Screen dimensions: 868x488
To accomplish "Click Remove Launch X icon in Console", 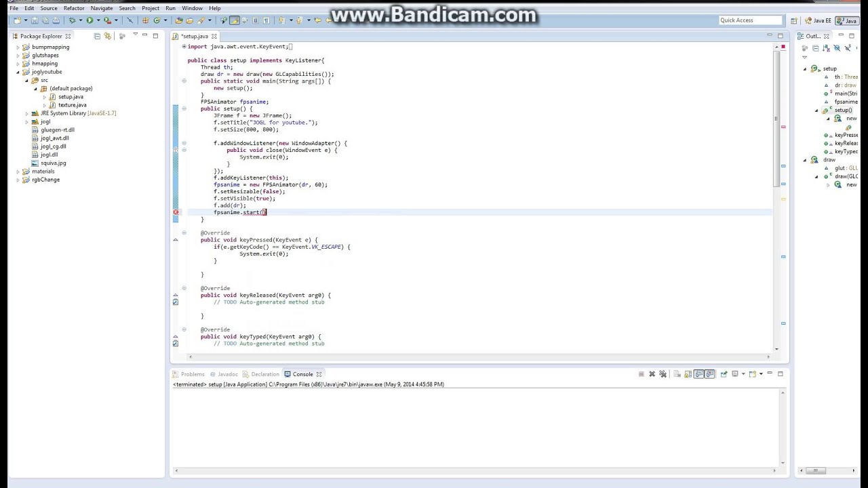I will click(652, 374).
